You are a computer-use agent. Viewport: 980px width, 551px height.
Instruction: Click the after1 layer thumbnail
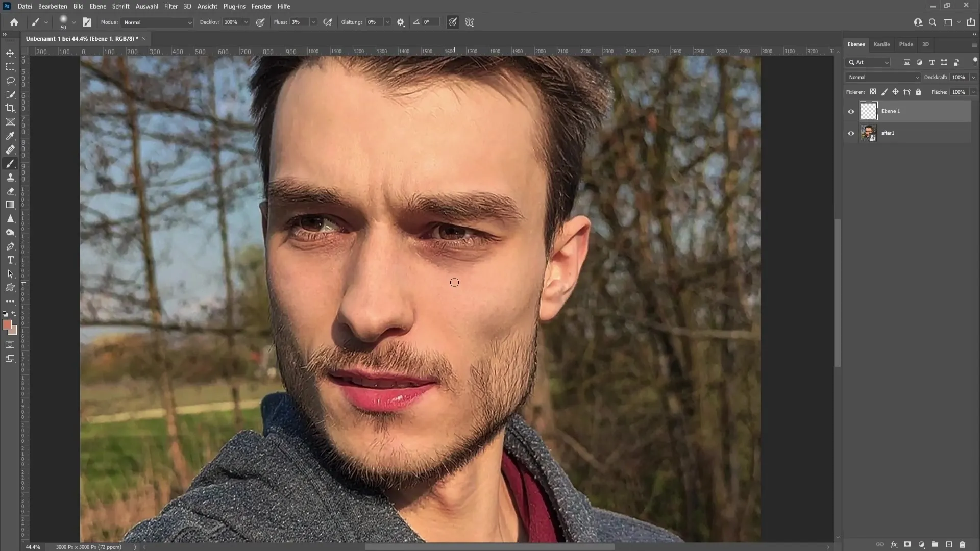pos(869,133)
